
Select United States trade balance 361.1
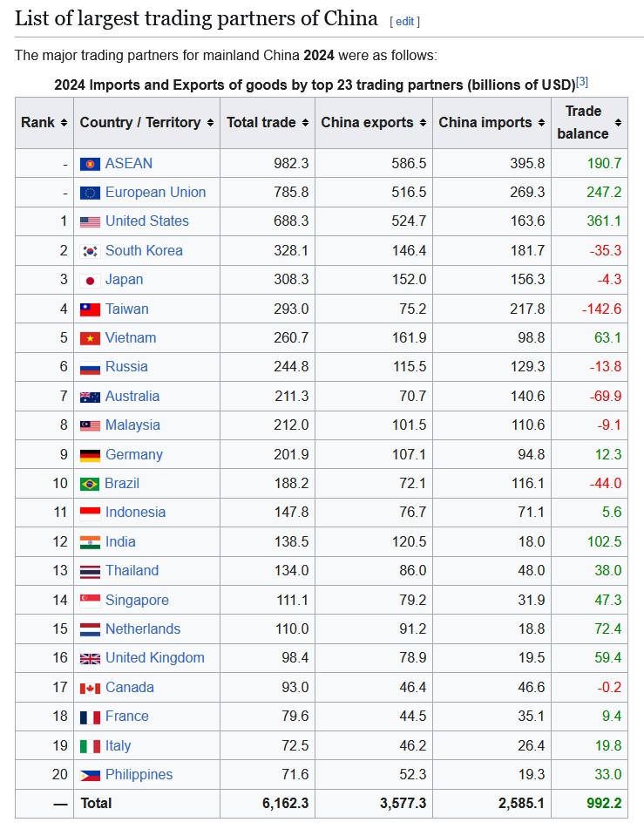click(x=604, y=221)
